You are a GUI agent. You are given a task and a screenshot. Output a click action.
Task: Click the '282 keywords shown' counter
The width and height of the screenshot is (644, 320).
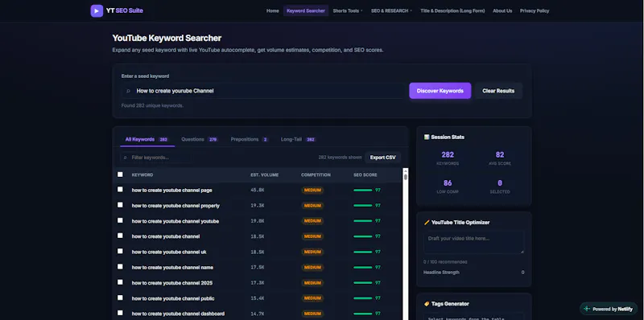coord(340,158)
